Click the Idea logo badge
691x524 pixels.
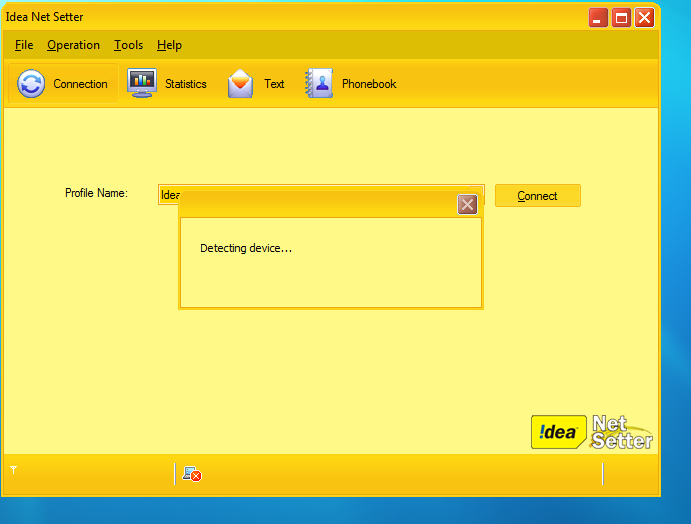[559, 432]
